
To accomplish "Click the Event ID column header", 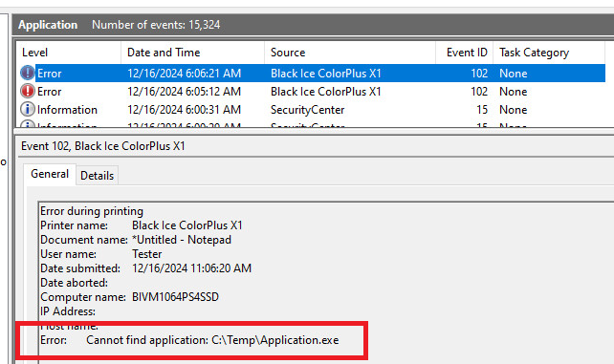I will [x=464, y=53].
